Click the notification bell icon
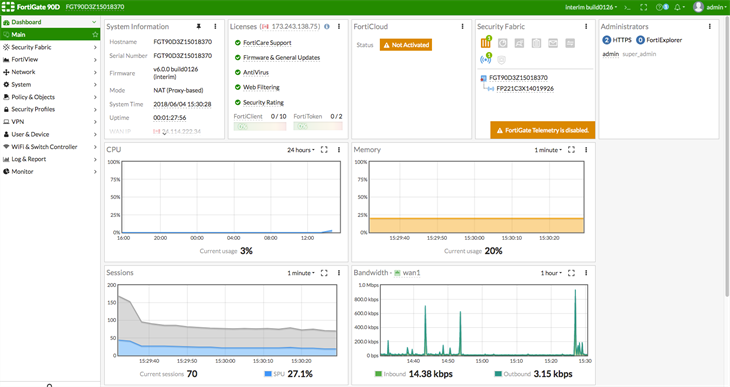This screenshot has width=730, height=387. click(x=677, y=7)
